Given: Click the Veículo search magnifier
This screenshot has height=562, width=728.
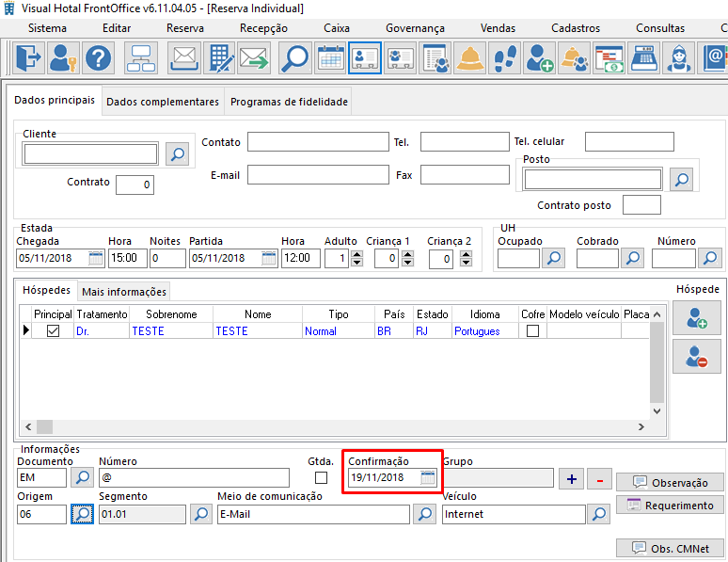Looking at the screenshot, I should click(599, 514).
